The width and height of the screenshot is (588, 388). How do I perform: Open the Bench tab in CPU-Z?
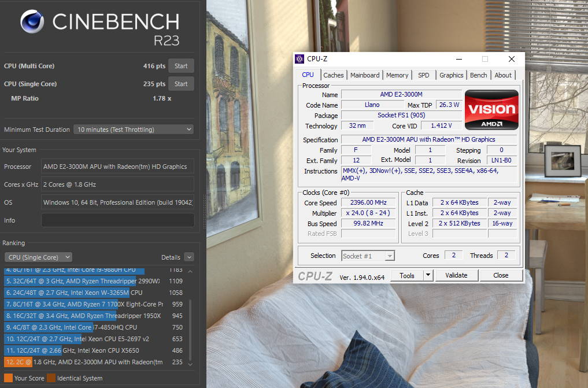click(479, 75)
